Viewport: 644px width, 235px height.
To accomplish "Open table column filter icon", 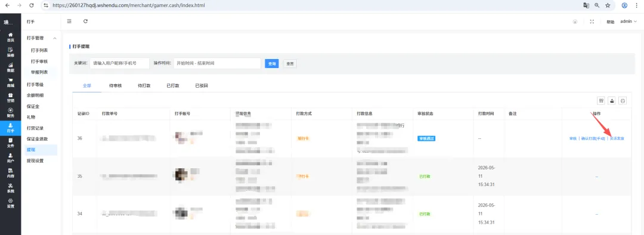I will pyautogui.click(x=601, y=101).
